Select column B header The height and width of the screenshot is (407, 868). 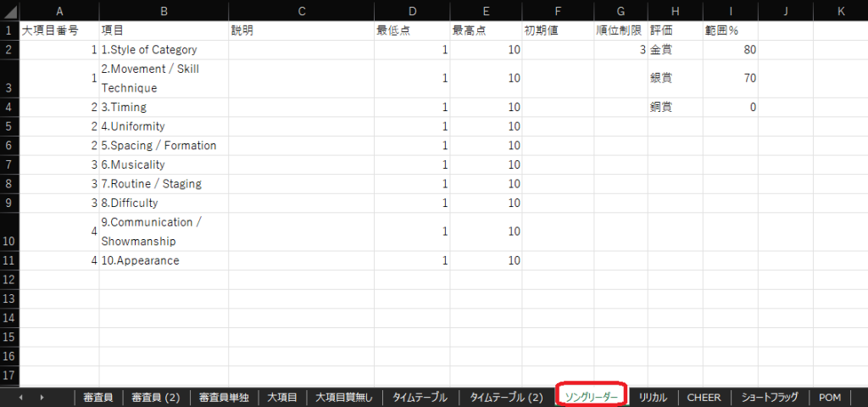tap(164, 10)
